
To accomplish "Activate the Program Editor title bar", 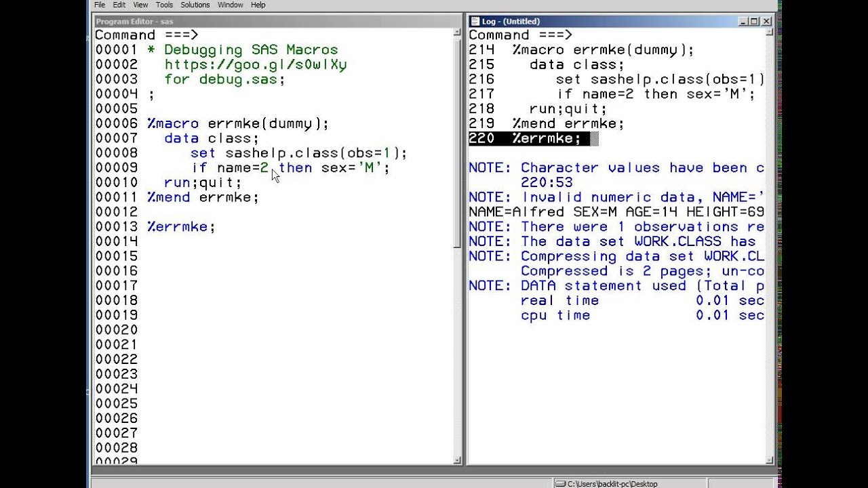I will (x=278, y=21).
